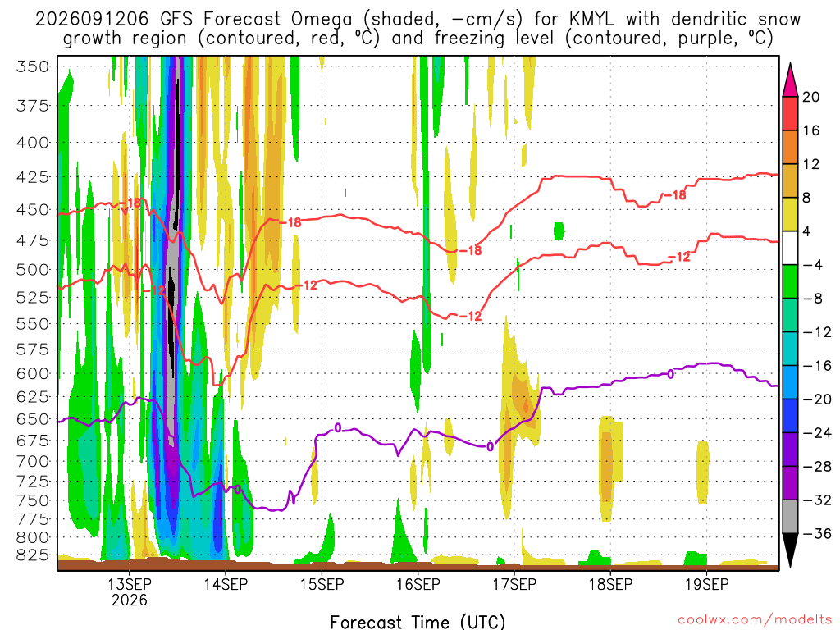Click the red color swatch near 20

tap(790, 113)
